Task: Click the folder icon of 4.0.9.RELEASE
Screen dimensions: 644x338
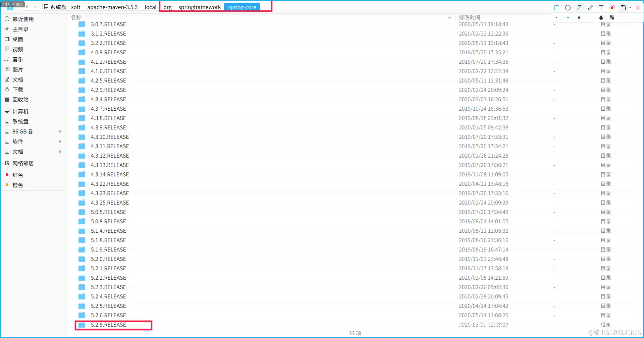Action: 82,53
